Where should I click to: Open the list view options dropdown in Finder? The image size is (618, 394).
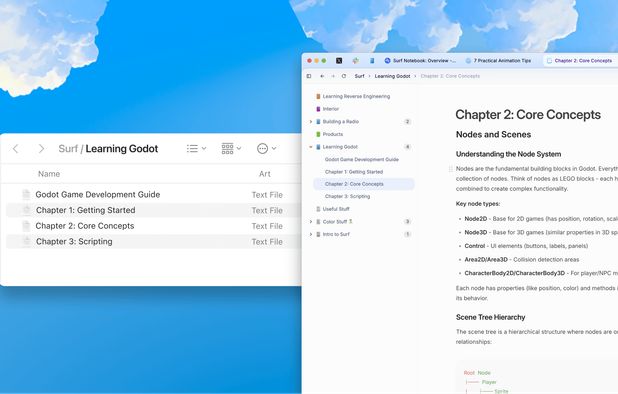(196, 149)
